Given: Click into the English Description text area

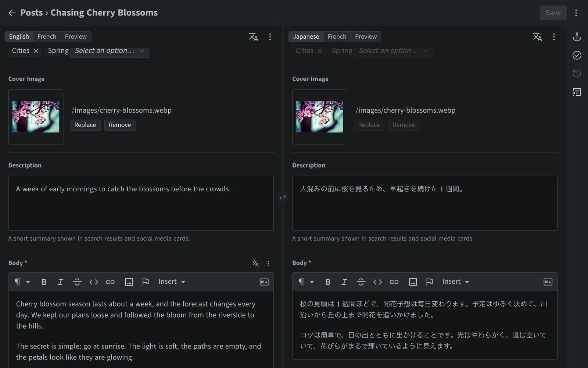Looking at the screenshot, I should click(x=141, y=204).
